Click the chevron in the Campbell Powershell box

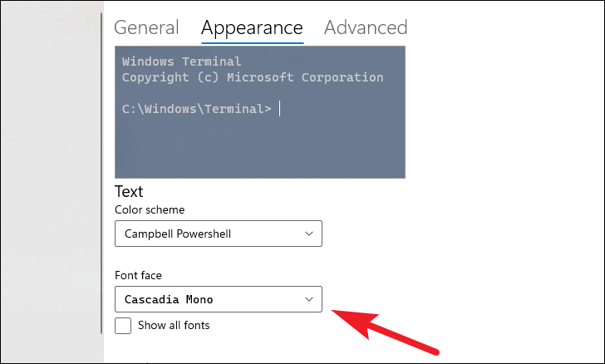308,234
